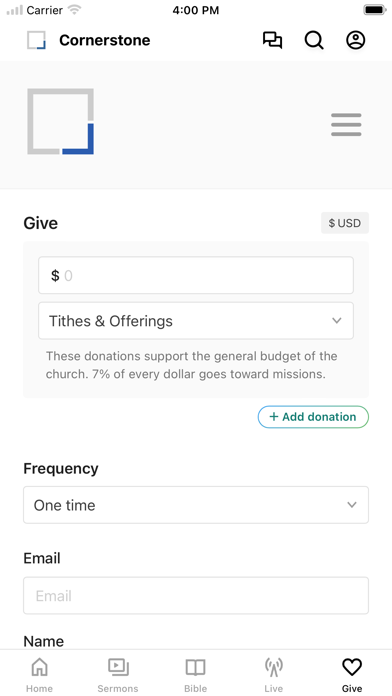Tap the small Cornerstone logo in header

pyautogui.click(x=36, y=40)
